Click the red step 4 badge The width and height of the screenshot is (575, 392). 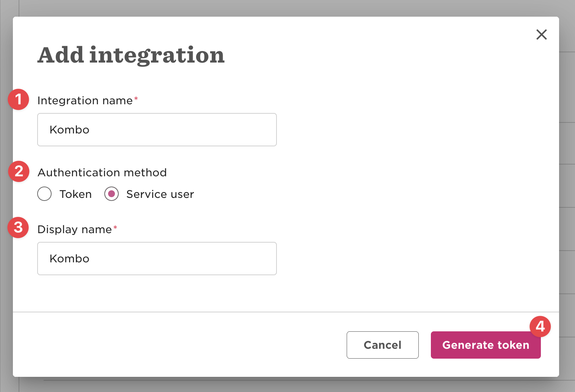[540, 326]
